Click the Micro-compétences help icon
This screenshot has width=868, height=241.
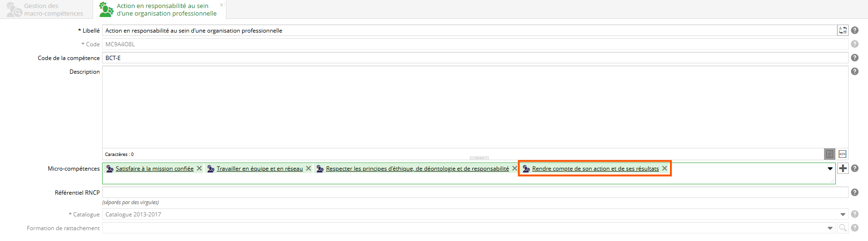click(855, 168)
